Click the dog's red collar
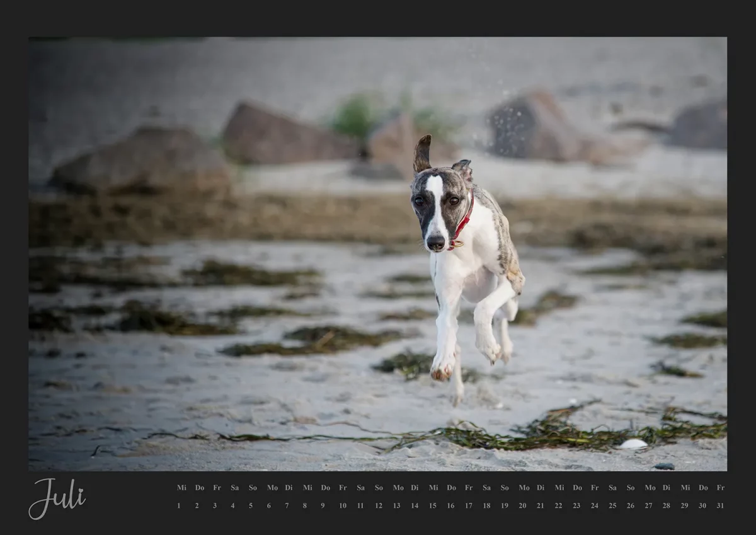Image resolution: width=756 pixels, height=535 pixels. (x=463, y=222)
